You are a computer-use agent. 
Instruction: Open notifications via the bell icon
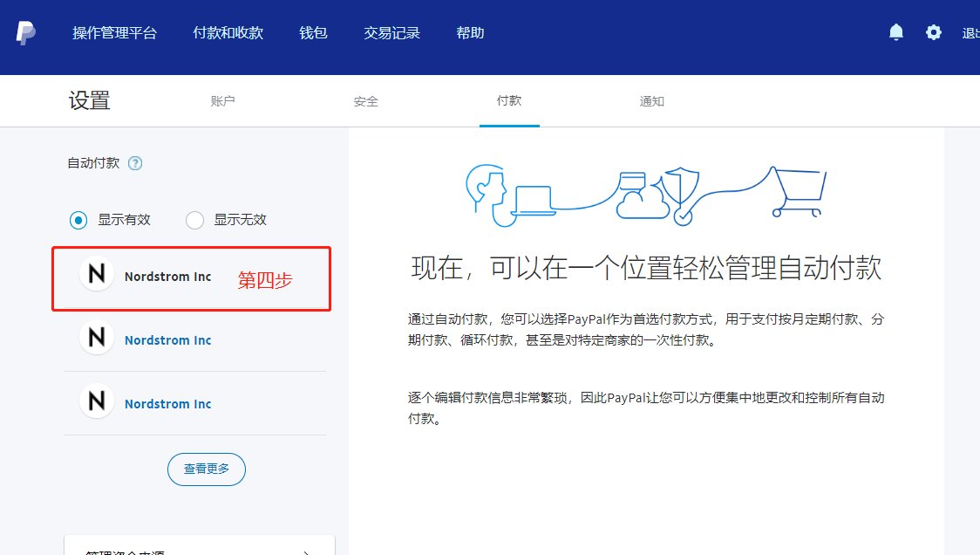click(895, 31)
